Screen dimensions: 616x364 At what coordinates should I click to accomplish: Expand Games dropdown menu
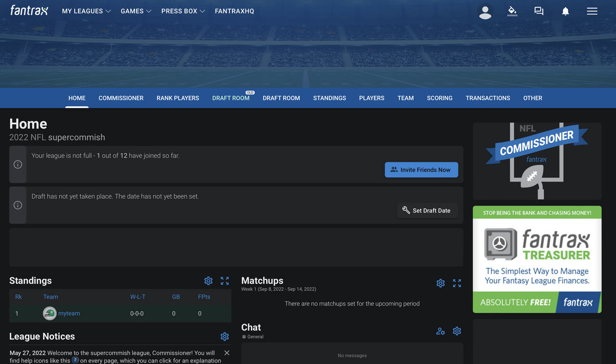[136, 11]
